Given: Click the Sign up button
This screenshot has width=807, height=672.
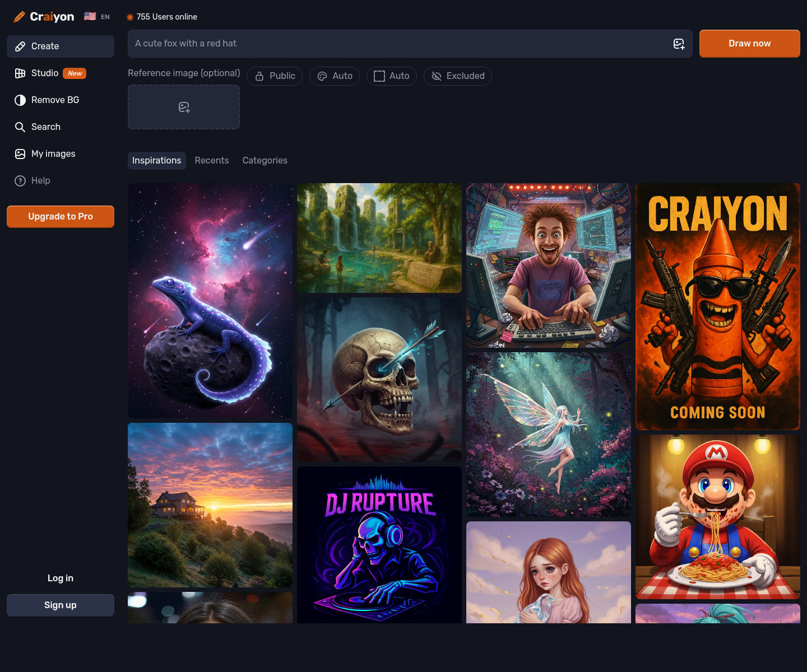Looking at the screenshot, I should coord(61,605).
